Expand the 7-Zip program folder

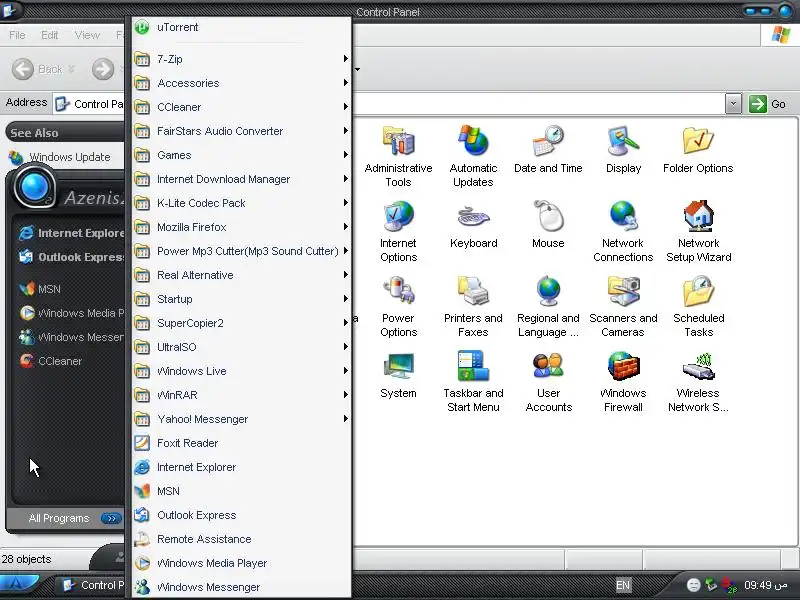[x=242, y=59]
